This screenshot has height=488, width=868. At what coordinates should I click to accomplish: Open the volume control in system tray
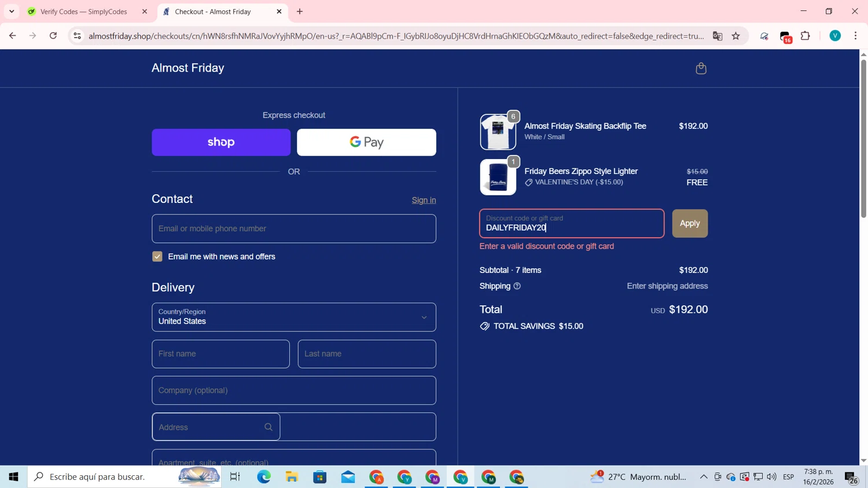pyautogui.click(x=772, y=477)
